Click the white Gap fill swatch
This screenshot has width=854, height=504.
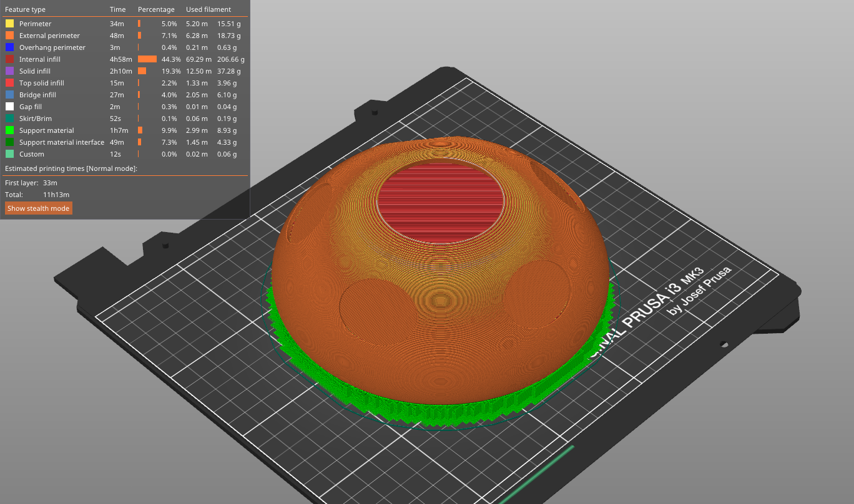(9, 107)
